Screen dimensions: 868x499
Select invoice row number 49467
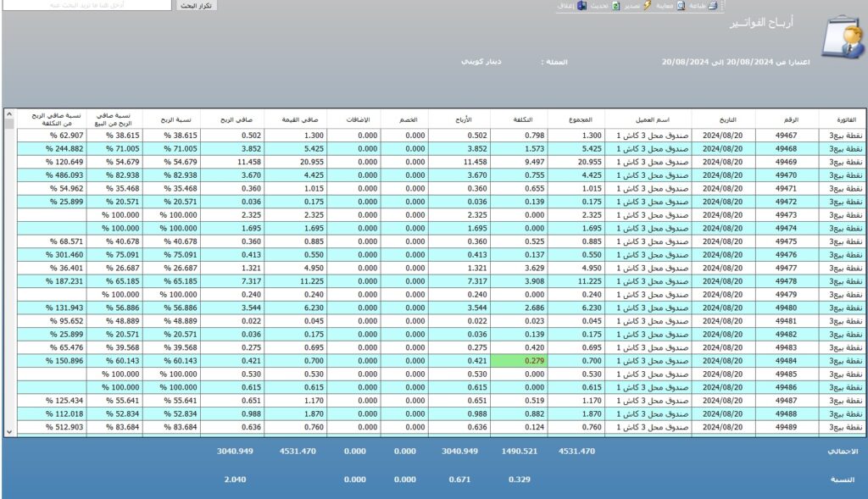(x=787, y=136)
